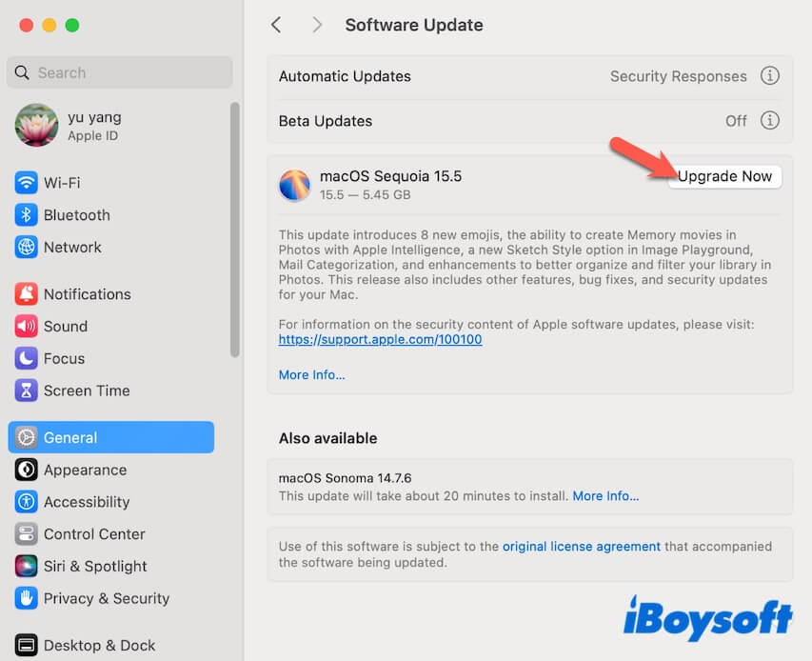This screenshot has width=812, height=661.
Task: Select General in the sidebar
Action: point(110,438)
